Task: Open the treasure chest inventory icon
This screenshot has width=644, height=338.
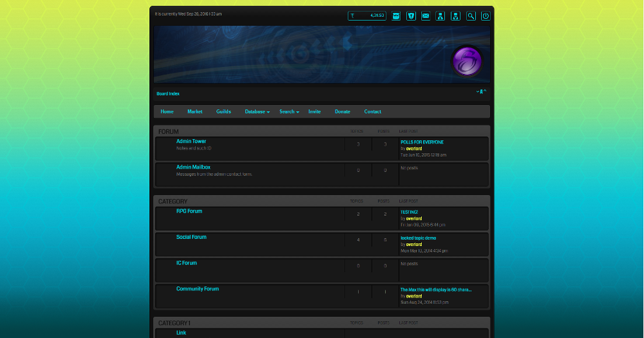Action: pyautogui.click(x=396, y=15)
